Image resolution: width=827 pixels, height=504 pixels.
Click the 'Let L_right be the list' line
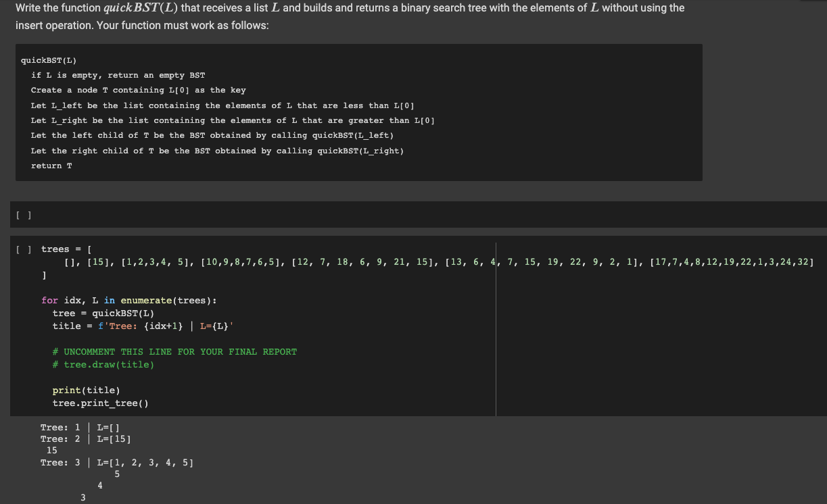233,120
